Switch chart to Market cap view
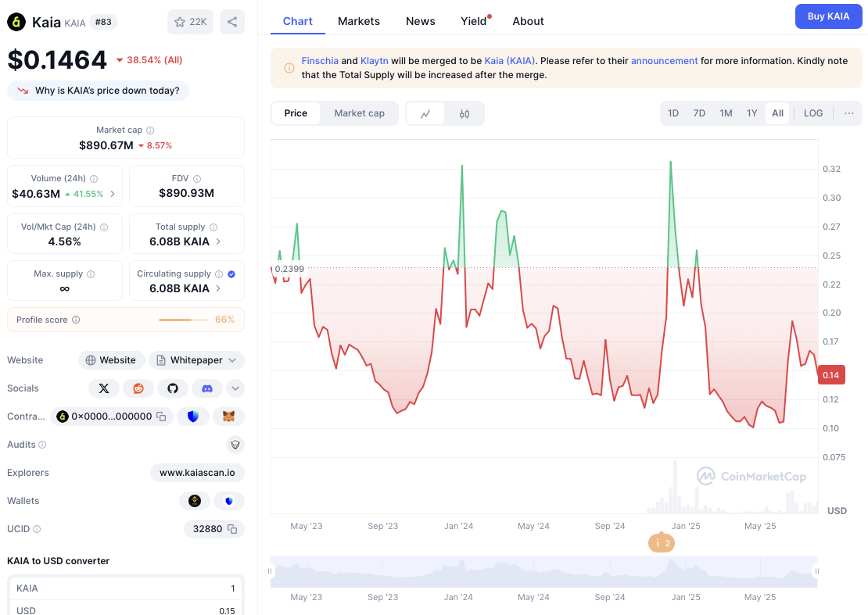The height and width of the screenshot is (615, 868). 359,113
